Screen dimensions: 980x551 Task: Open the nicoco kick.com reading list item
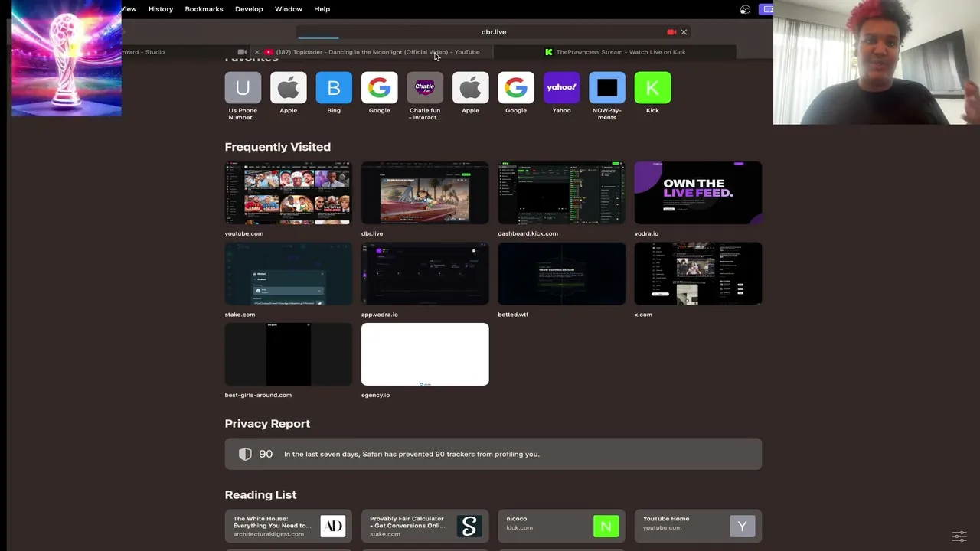(562, 526)
